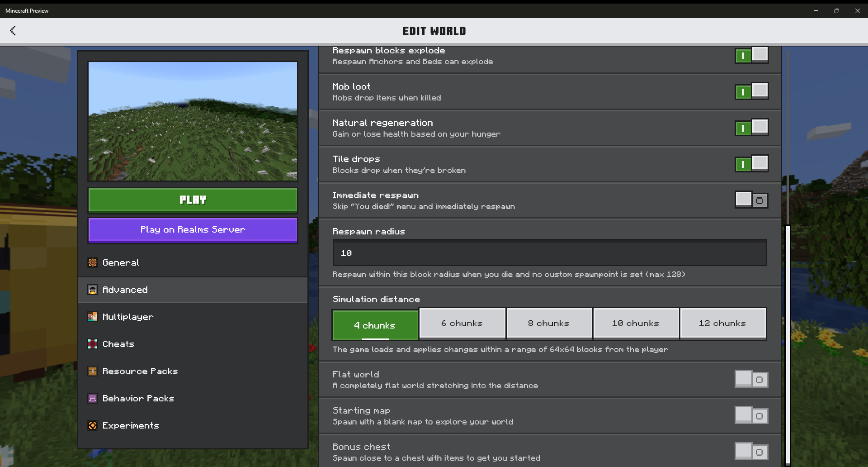The height and width of the screenshot is (467, 868).
Task: Disable Respawn blocks explode toggle
Action: click(752, 55)
